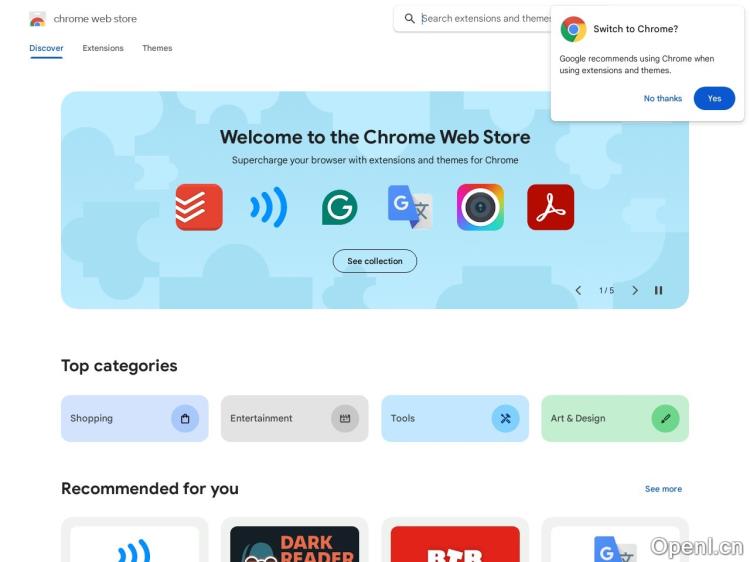The width and height of the screenshot is (750, 562).
Task: Switch to the Themes tab
Action: 157,48
